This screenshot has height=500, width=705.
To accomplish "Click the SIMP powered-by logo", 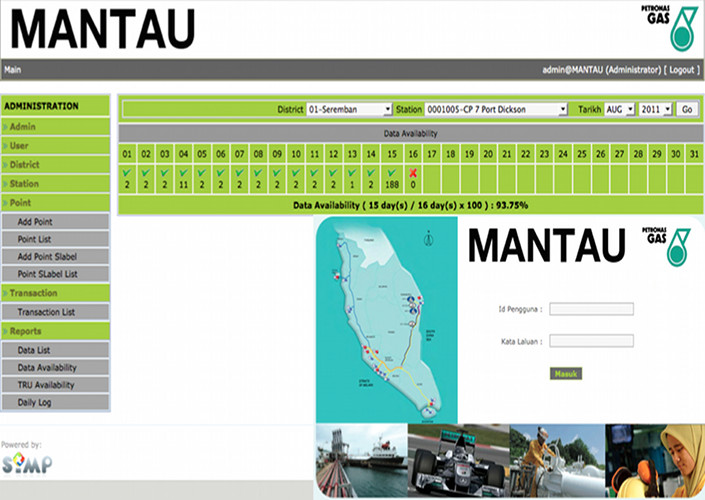I will [27, 464].
